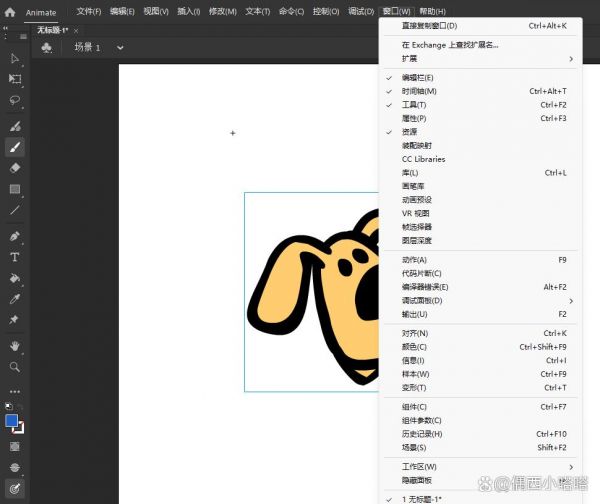Click 在 Exchange 上查找扩展名 entry

(x=449, y=45)
